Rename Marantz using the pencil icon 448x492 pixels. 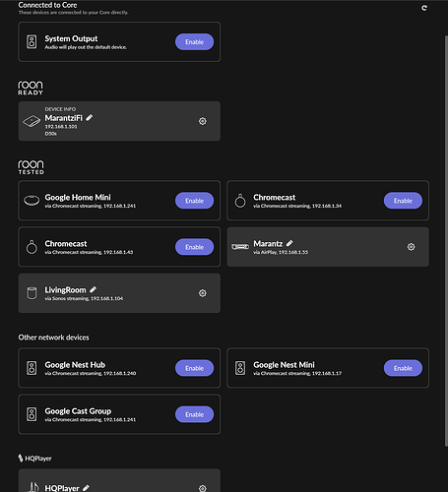289,243
